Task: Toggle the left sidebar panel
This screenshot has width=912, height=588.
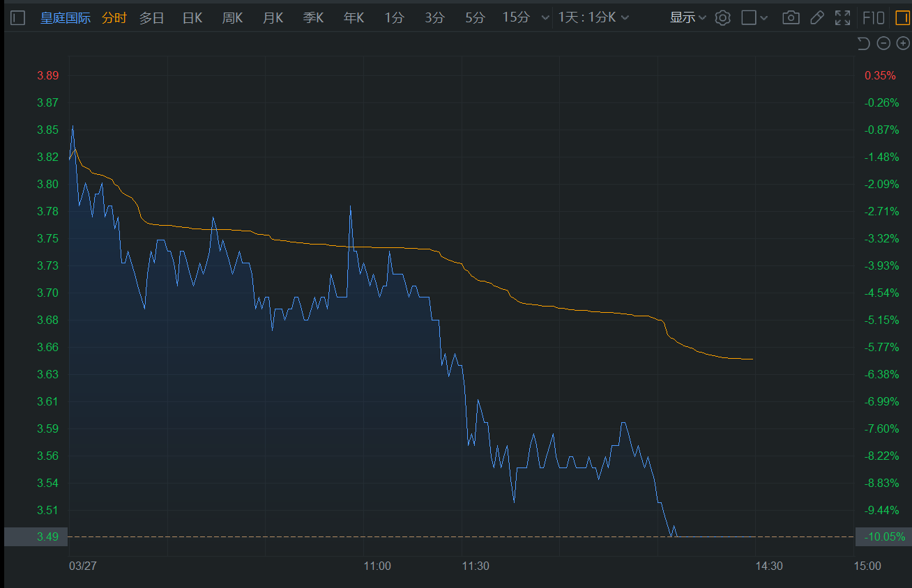Action: coord(18,18)
